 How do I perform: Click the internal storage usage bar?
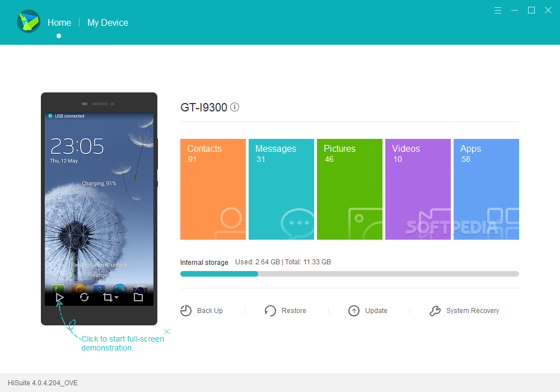(349, 274)
